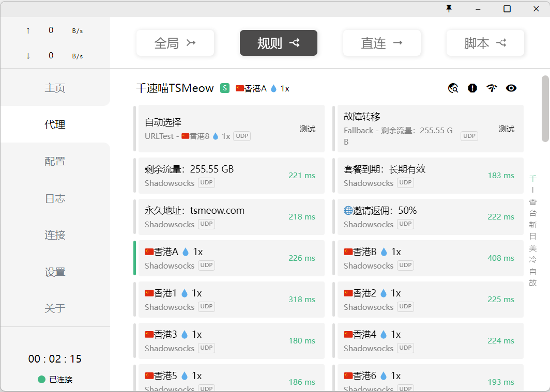Jump to 冷 in the side index
Image resolution: width=550 pixels, height=392 pixels.
click(533, 260)
